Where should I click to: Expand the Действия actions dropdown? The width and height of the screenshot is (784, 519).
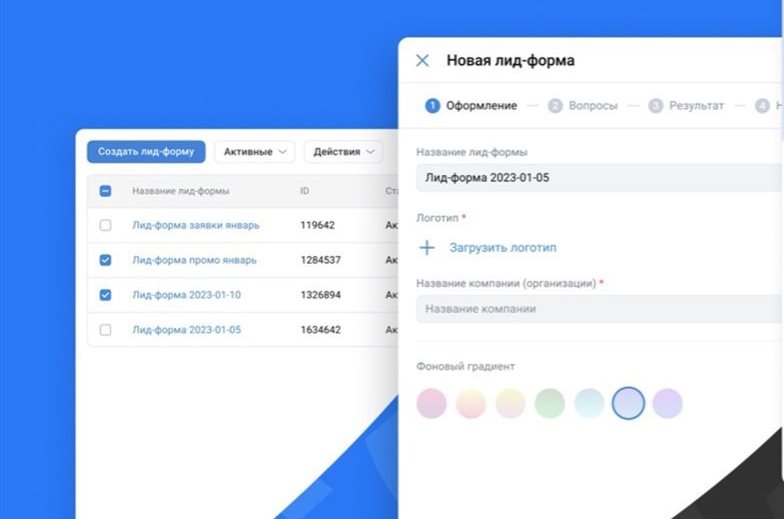tap(344, 152)
